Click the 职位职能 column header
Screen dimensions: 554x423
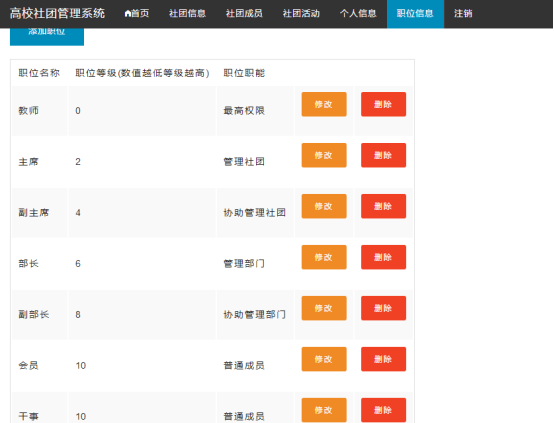(x=244, y=73)
